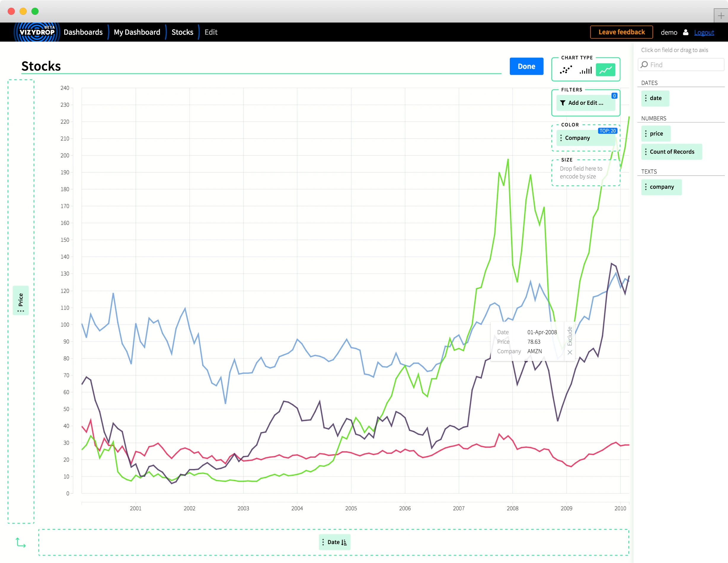Click Exclude in the data tooltip
This screenshot has width=728, height=563.
[570, 336]
